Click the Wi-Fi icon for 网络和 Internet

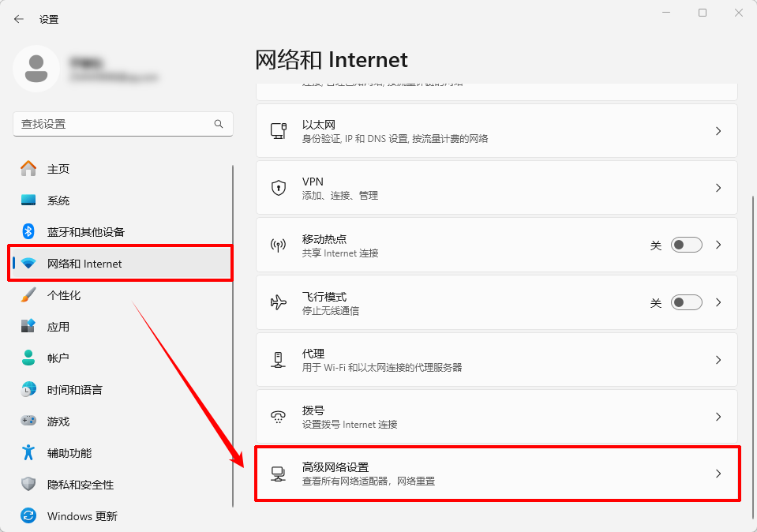coord(28,264)
